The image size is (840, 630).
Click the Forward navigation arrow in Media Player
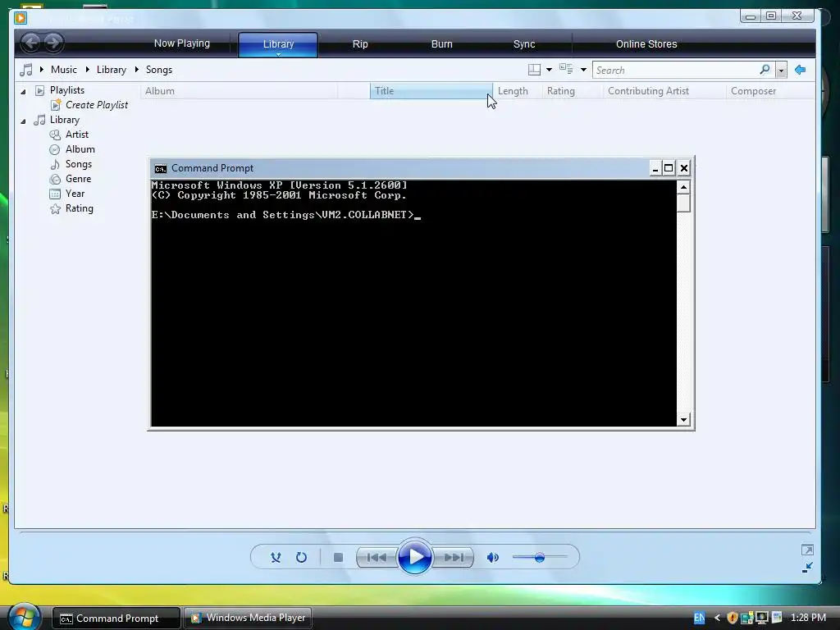click(x=53, y=43)
